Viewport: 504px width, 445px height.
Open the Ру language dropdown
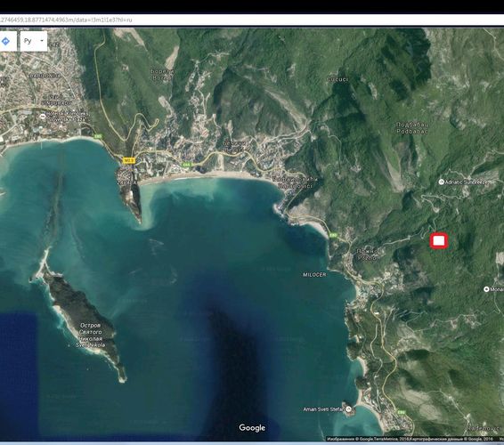coord(34,41)
